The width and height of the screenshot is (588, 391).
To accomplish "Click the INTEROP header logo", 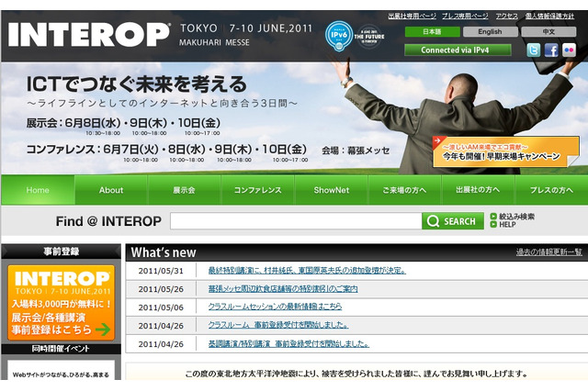I will click(89, 35).
